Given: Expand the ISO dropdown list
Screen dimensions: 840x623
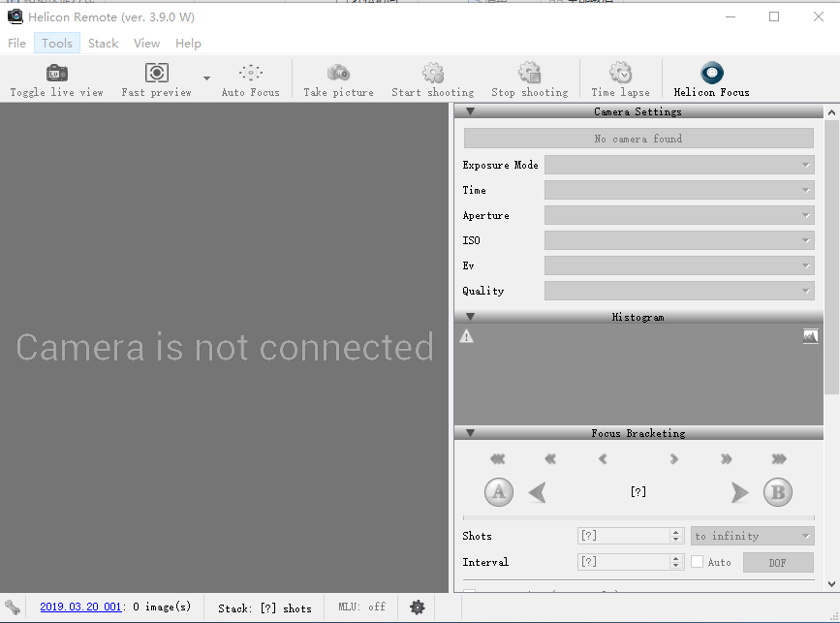Looking at the screenshot, I should [x=678, y=241].
